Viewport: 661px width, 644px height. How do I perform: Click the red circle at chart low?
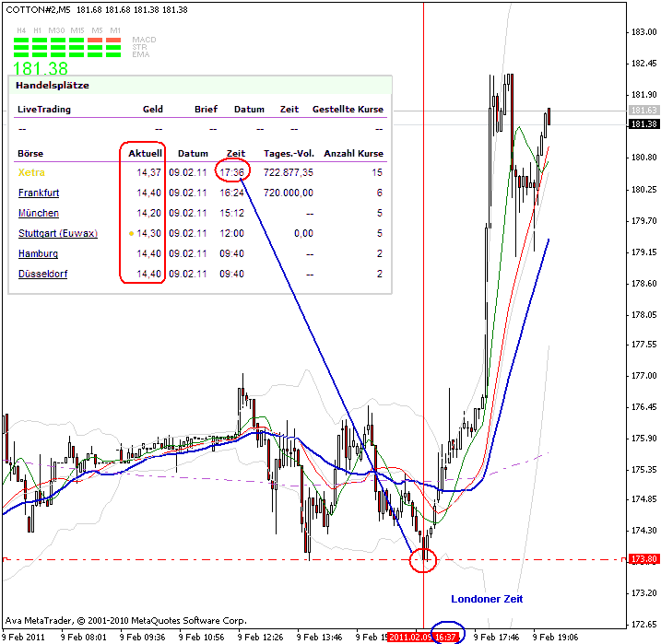point(423,558)
